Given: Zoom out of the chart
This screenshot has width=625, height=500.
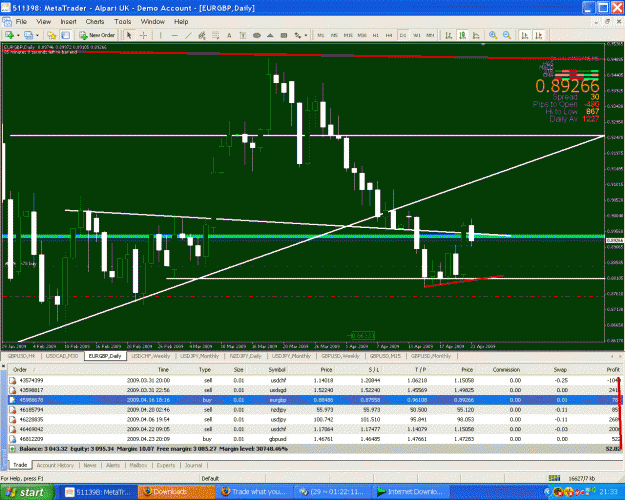Looking at the screenshot, I should [x=507, y=35].
